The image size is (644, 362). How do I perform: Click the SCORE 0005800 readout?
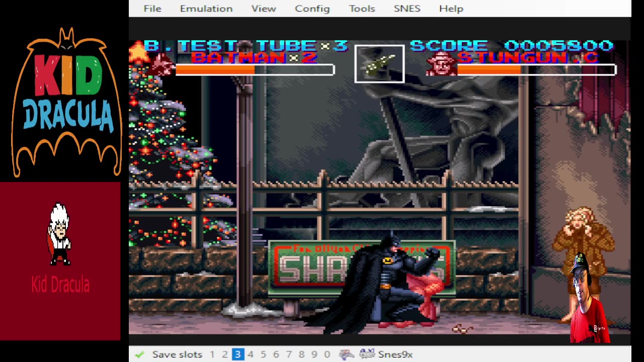click(x=512, y=46)
